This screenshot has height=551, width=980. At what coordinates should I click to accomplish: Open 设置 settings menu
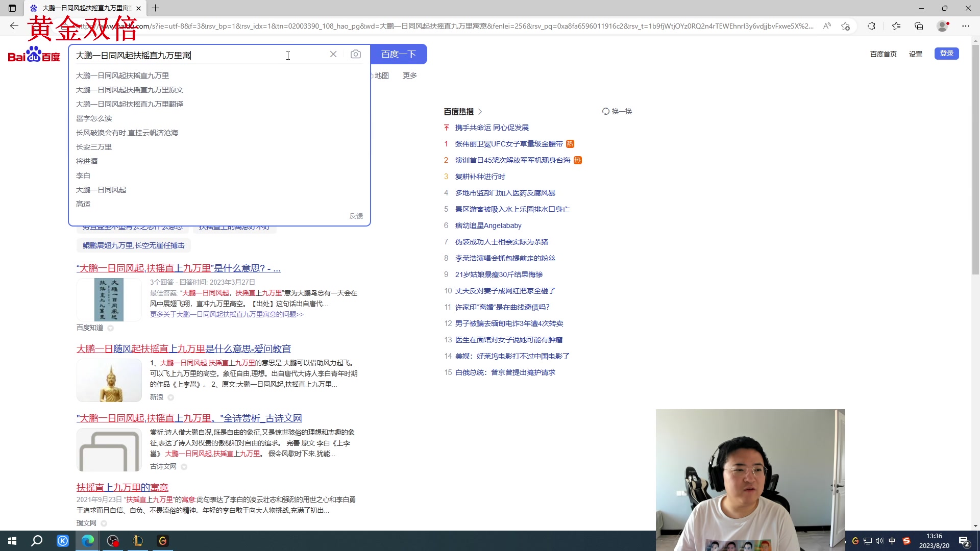pos(916,54)
